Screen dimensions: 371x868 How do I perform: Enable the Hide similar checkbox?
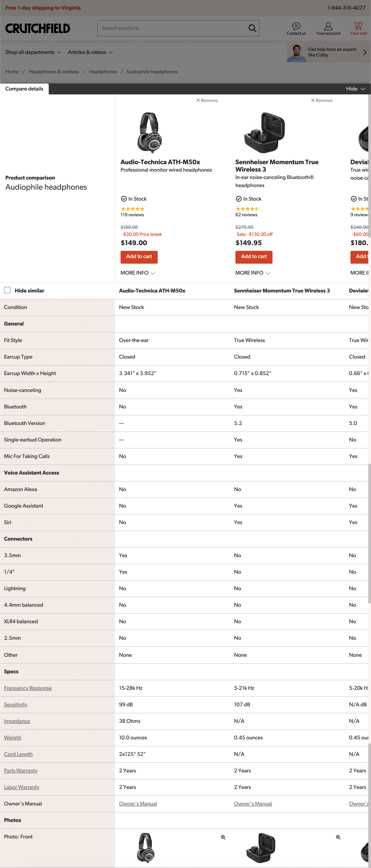(7, 290)
